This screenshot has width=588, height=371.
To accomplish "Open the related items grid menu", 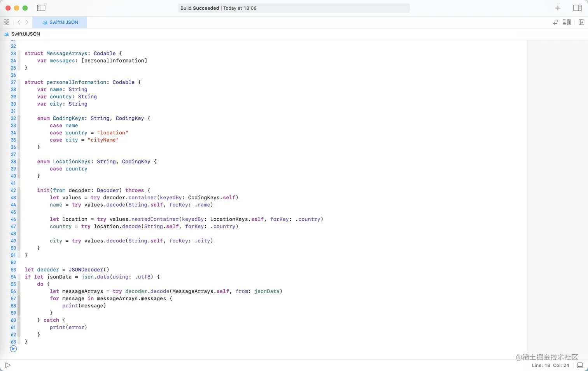I will click(7, 22).
